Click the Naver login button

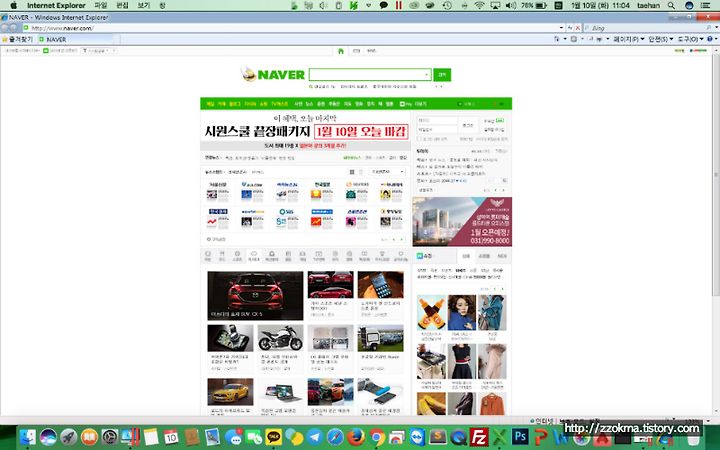point(468,125)
